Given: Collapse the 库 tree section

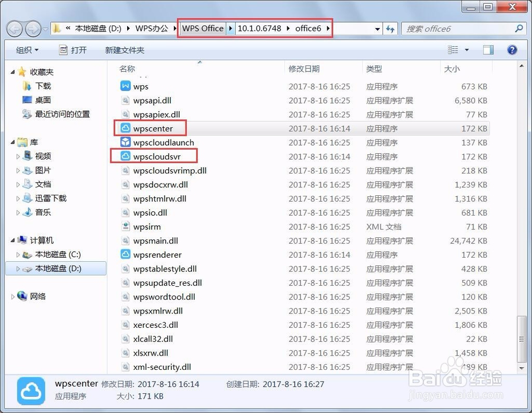Looking at the screenshot, I should [13, 142].
